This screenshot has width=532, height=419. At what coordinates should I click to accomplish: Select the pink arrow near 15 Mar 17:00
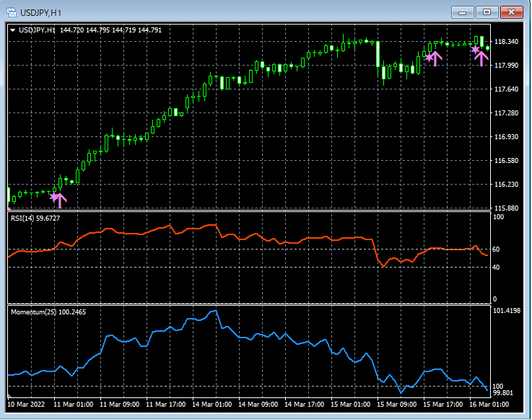click(x=435, y=58)
